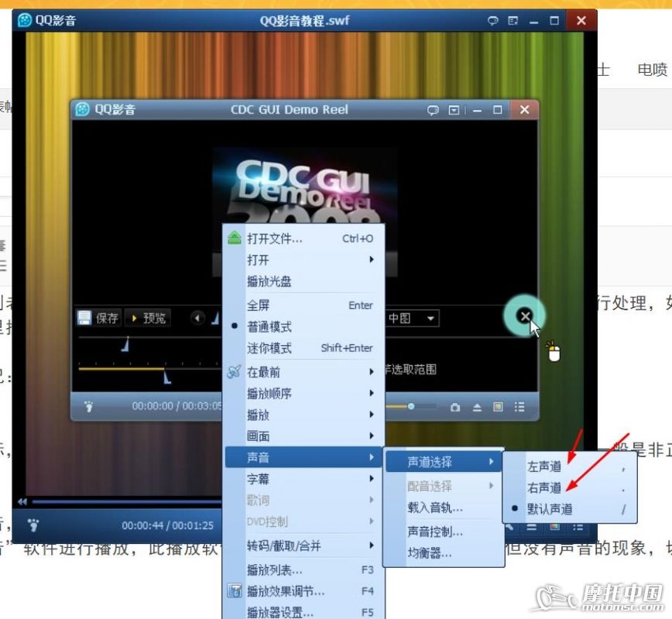Image resolution: width=672 pixels, height=619 pixels.
Task: Select the 普通模式 radio option
Action: pos(303,327)
